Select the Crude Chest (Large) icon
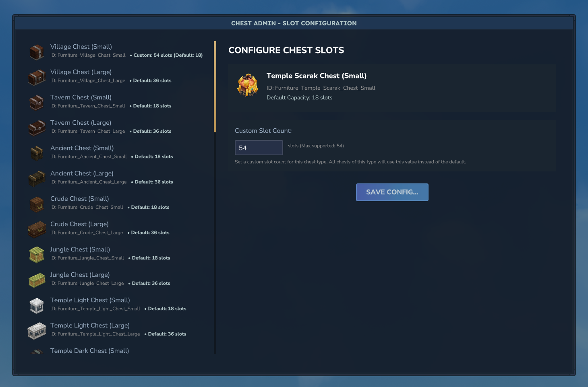Image resolution: width=588 pixels, height=387 pixels. [x=37, y=229]
